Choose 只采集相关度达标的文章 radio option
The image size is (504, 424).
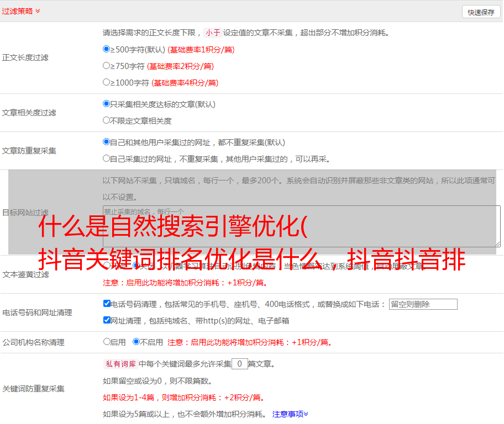(x=106, y=104)
